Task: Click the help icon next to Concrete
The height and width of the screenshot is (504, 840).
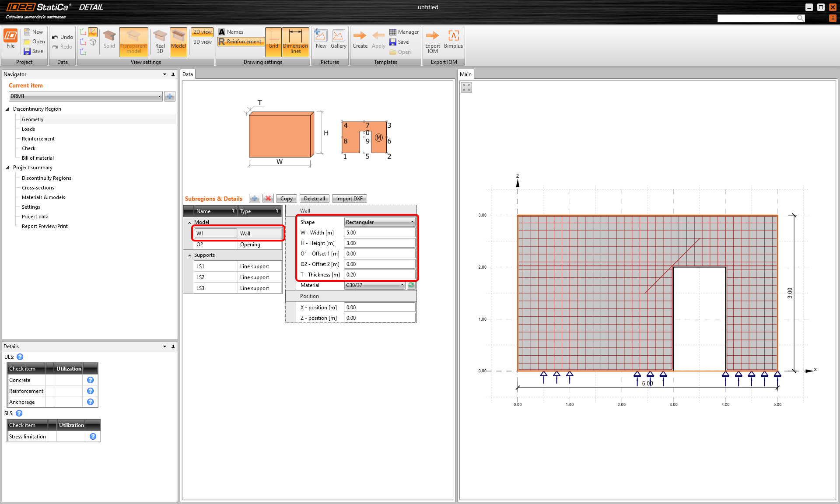Action: 91,380
